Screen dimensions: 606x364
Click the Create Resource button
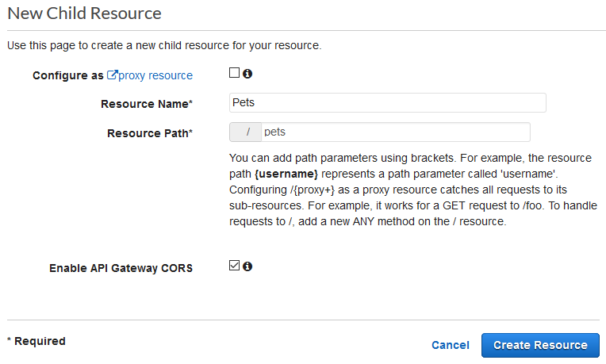[540, 345]
